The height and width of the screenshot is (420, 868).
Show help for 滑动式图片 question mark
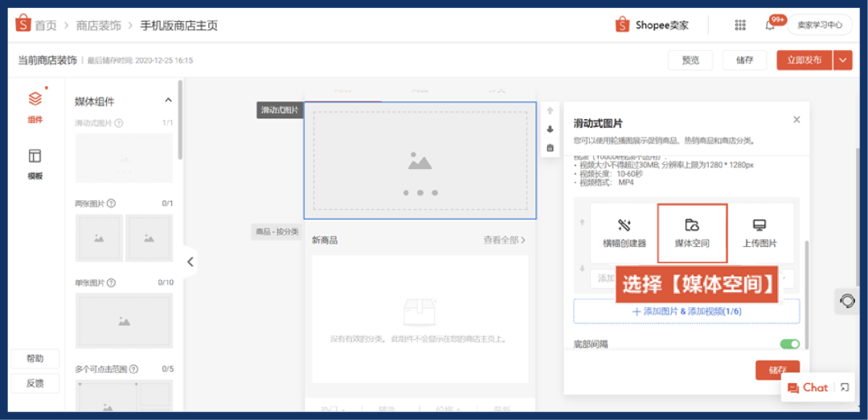118,123
